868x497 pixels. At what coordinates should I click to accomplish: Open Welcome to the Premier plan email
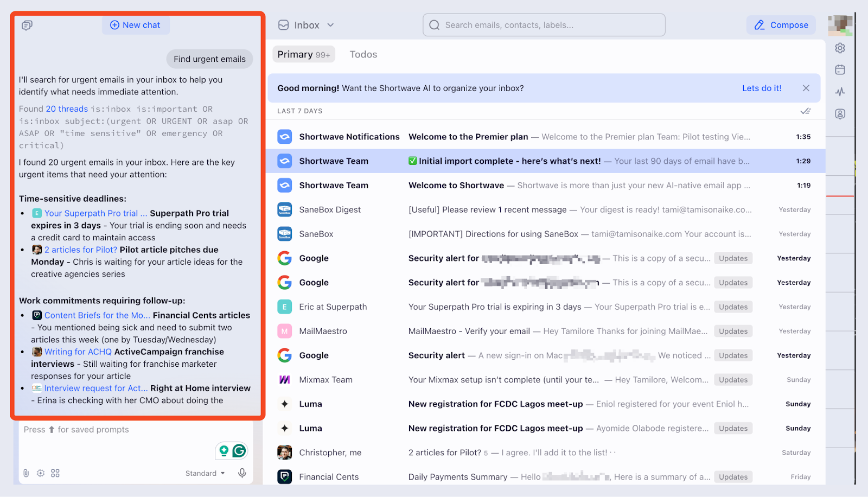click(x=546, y=137)
